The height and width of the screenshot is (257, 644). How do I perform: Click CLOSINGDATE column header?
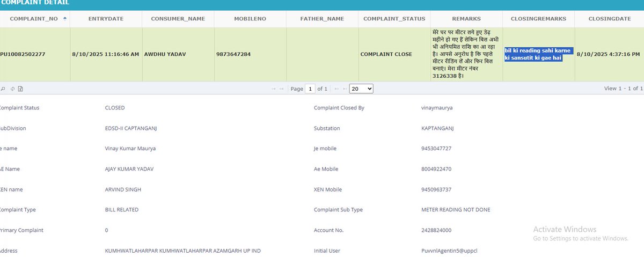point(609,19)
